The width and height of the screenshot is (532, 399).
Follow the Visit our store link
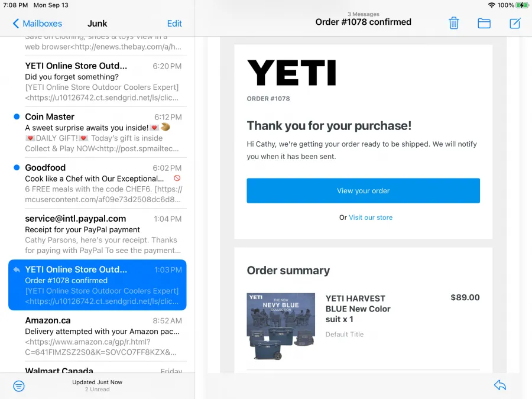coord(371,218)
